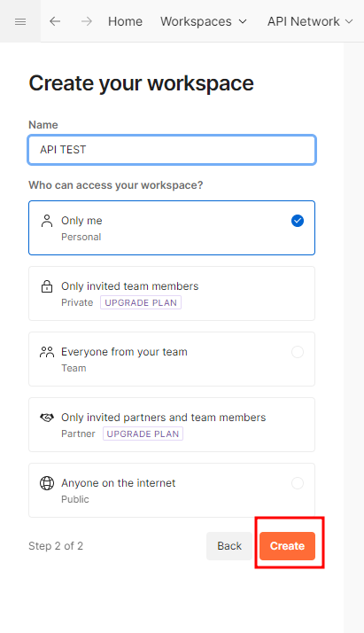Click the workspace Name input field
Image resolution: width=364 pixels, height=633 pixels.
point(172,150)
